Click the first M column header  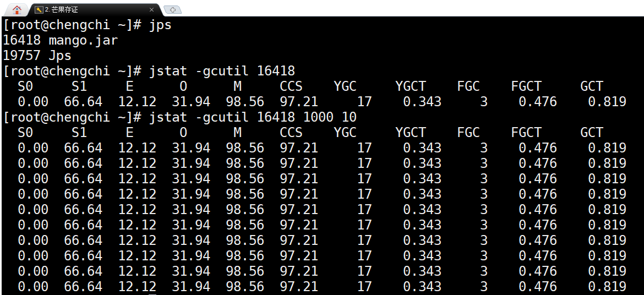point(237,86)
